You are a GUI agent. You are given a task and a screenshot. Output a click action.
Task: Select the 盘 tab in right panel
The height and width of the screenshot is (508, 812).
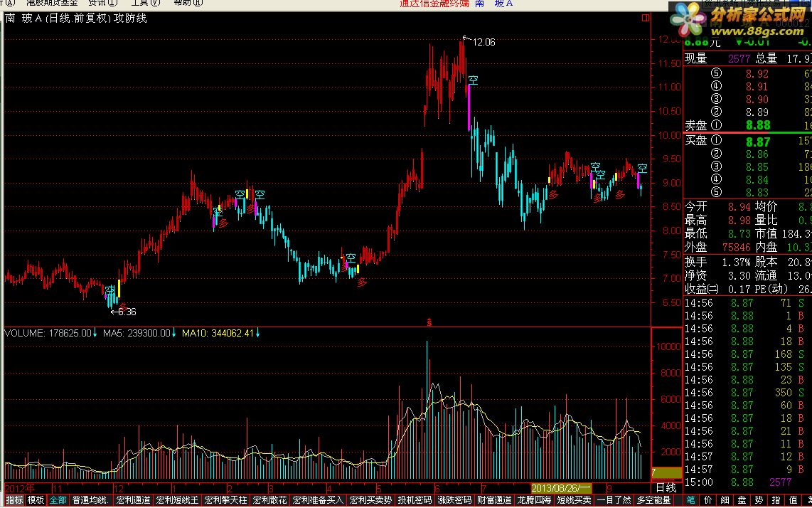tap(743, 500)
